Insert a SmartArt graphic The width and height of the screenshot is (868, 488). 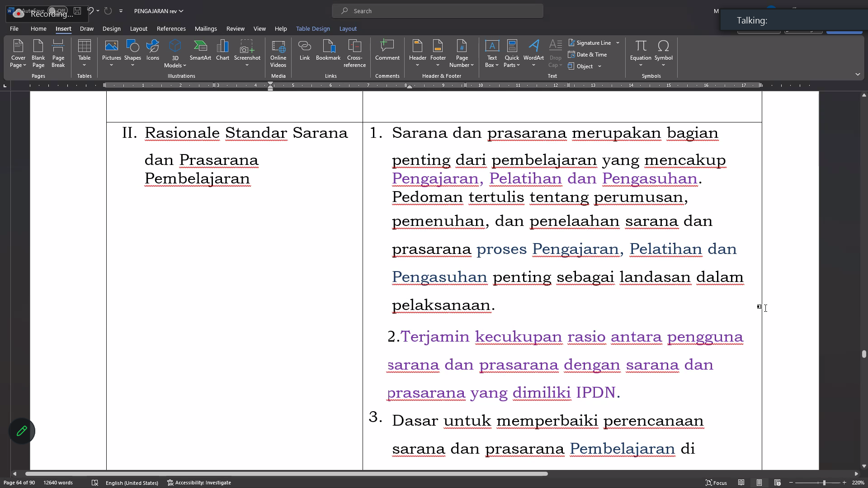(x=200, y=51)
